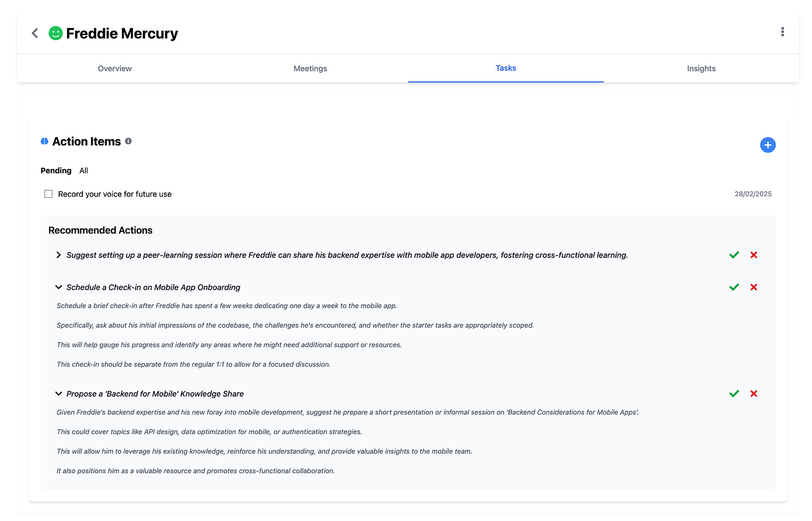Click the blue brain icon beside Action Items
812x521 pixels.
click(x=45, y=142)
